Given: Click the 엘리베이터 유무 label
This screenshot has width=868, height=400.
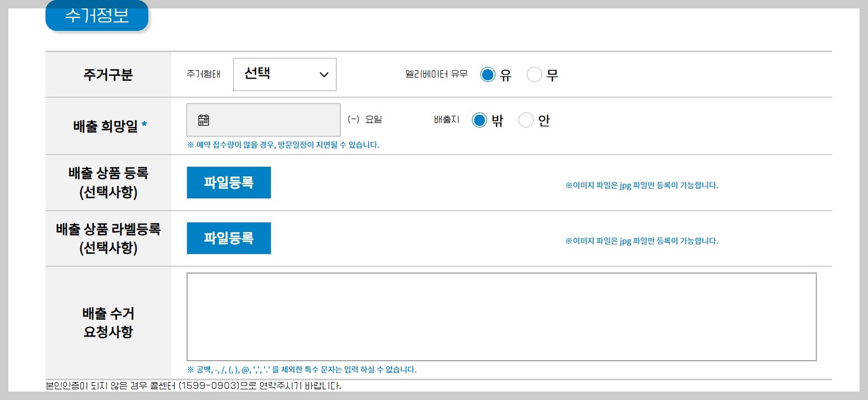Looking at the screenshot, I should pyautogui.click(x=436, y=74).
